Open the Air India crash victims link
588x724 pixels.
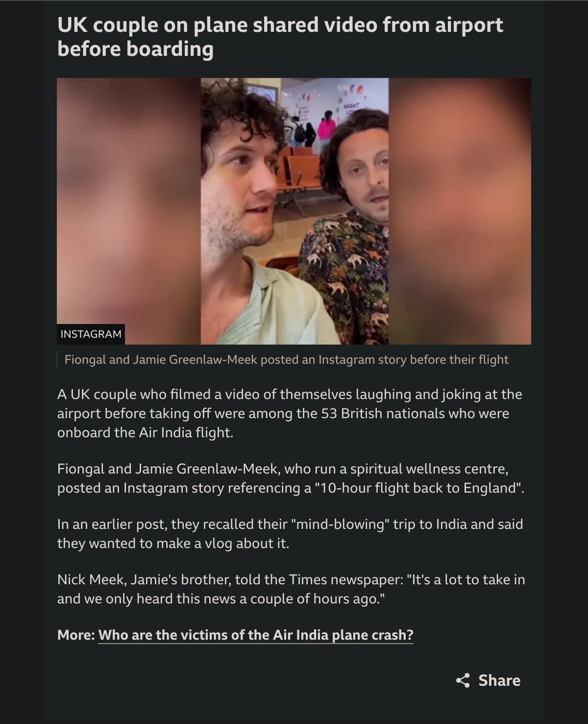pos(256,635)
